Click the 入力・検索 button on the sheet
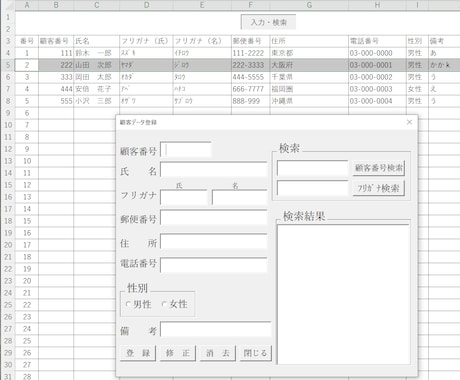The image size is (460, 380). [268, 22]
